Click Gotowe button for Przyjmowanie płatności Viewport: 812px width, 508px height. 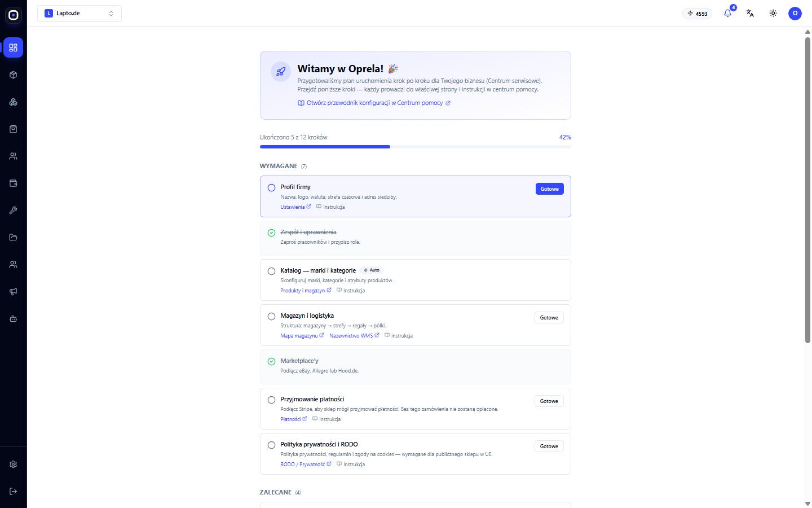[x=549, y=401]
